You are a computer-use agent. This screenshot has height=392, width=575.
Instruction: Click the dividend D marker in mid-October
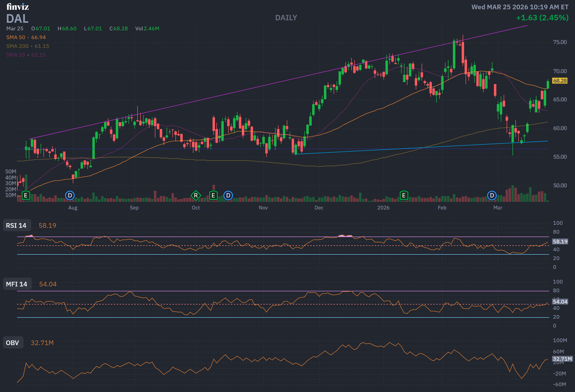coord(228,196)
